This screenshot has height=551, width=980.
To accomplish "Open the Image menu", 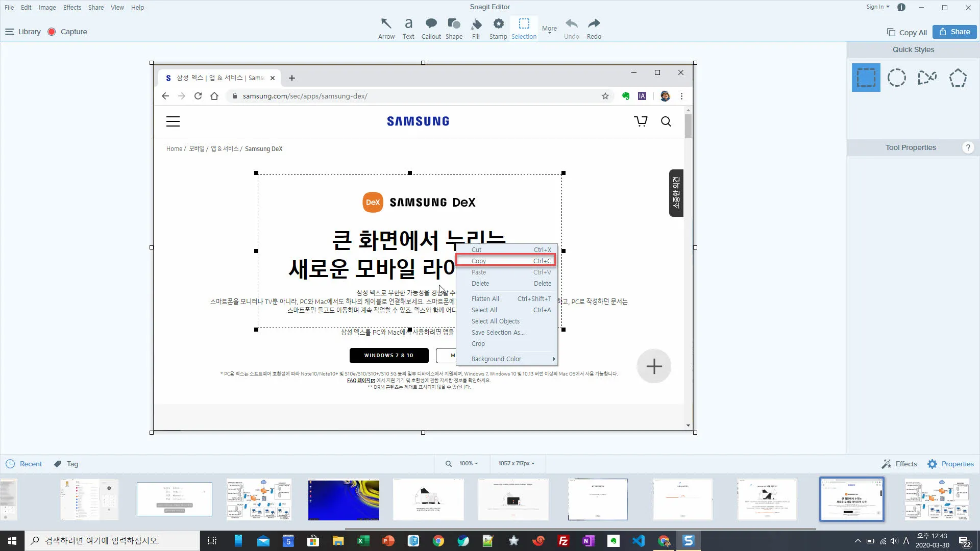I will 47,7.
